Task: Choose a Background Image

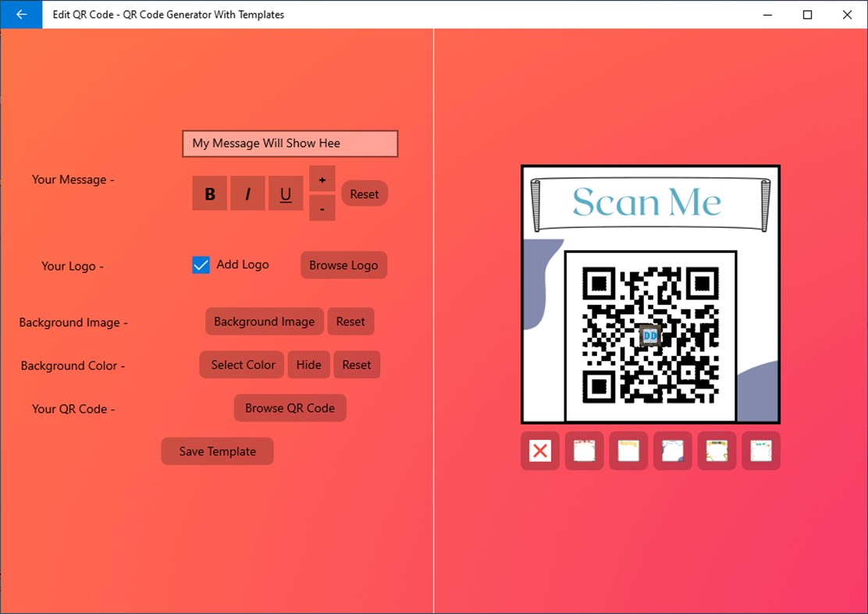Action: 265,321
